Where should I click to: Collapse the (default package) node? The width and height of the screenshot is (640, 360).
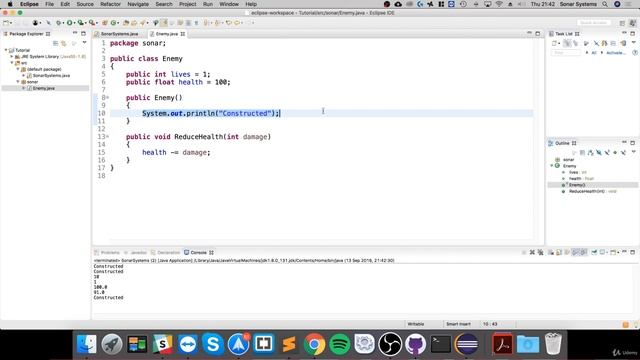[18, 69]
